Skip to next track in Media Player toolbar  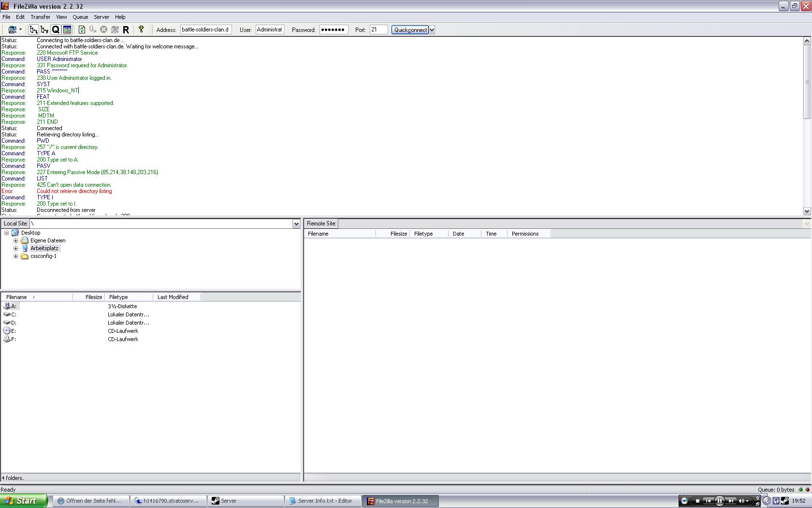click(x=731, y=501)
